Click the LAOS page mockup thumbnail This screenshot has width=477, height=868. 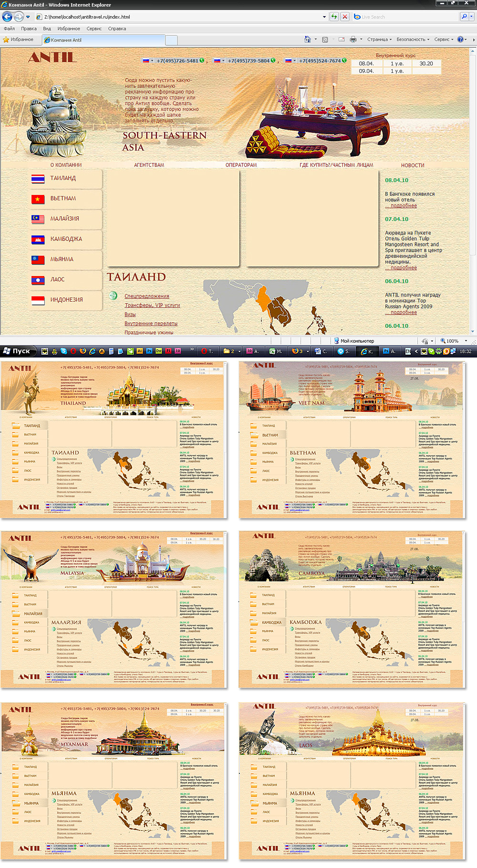tap(352, 781)
